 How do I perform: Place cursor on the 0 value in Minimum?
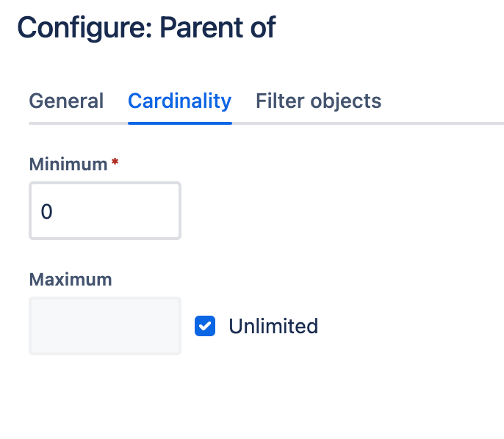[x=47, y=212]
